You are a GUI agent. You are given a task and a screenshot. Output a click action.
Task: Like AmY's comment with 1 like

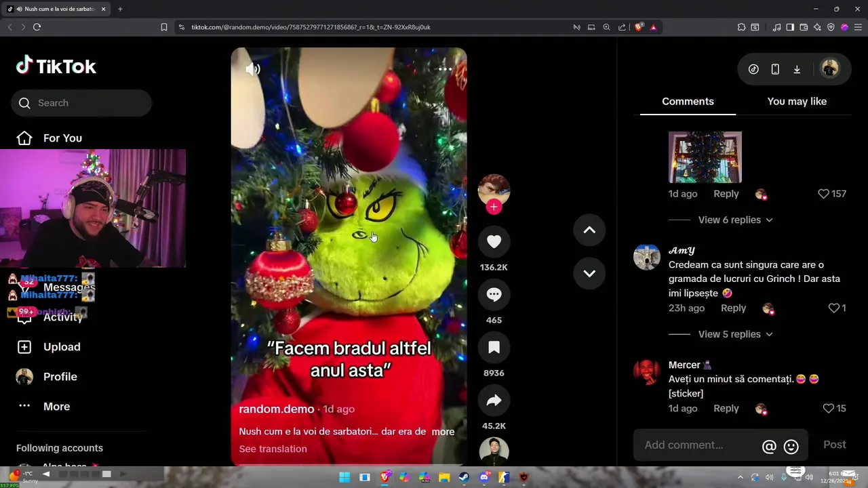pos(834,308)
